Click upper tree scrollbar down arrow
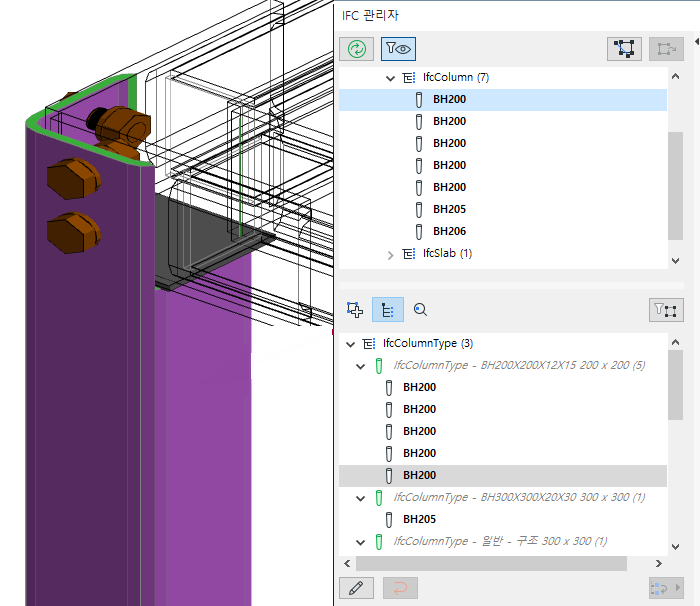Viewport: 700px width, 606px height. 675,261
